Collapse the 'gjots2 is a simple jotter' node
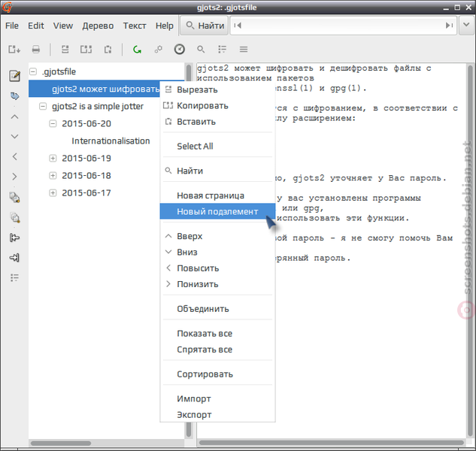476x451 pixels. click(43, 106)
